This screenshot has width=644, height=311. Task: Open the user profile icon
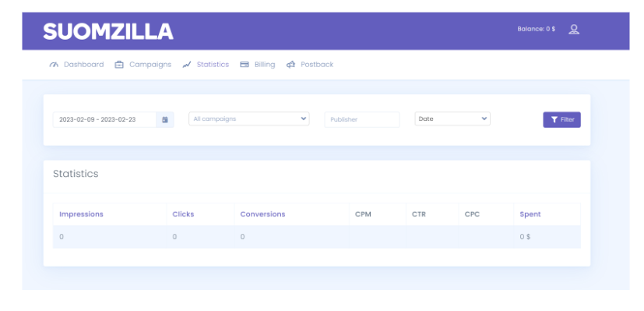click(x=574, y=29)
